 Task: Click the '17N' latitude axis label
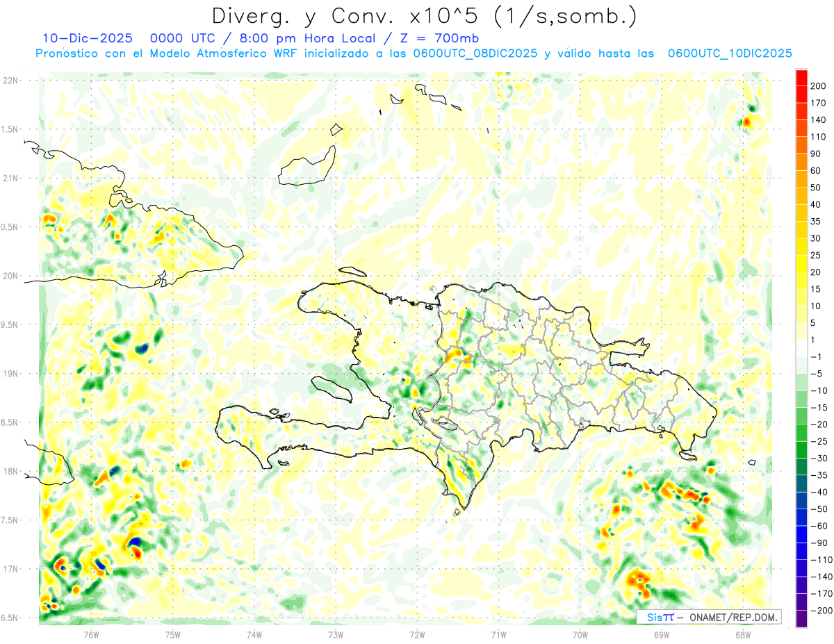pos(10,569)
